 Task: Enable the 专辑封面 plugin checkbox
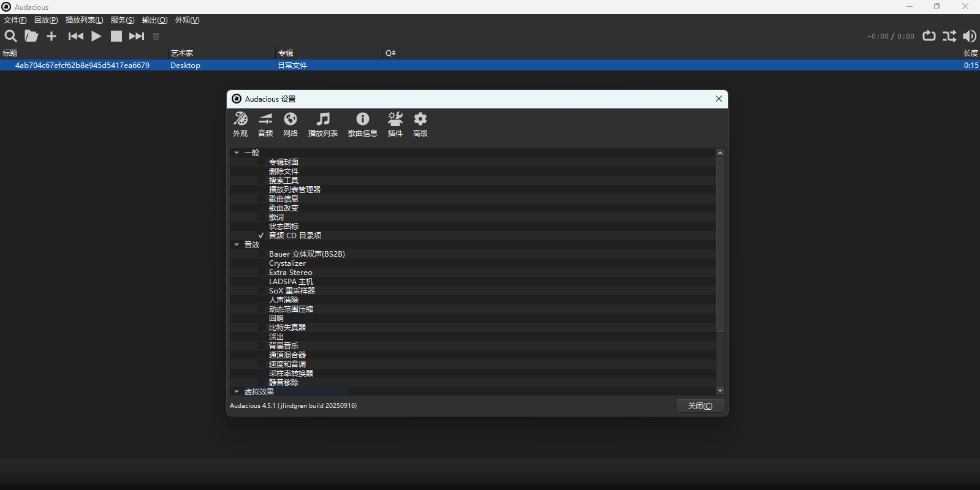[x=261, y=162]
